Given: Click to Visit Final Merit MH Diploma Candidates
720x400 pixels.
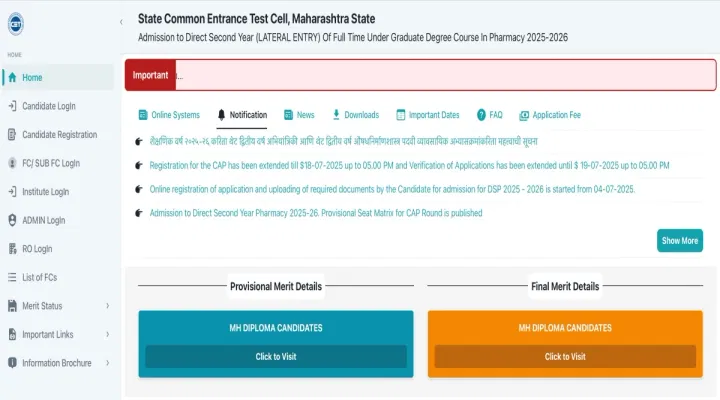Looking at the screenshot, I should (x=565, y=356).
